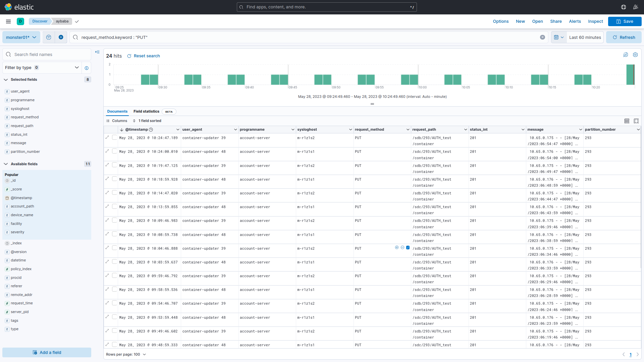644x362 pixels.
Task: Open the help menu icon
Action: click(624, 7)
